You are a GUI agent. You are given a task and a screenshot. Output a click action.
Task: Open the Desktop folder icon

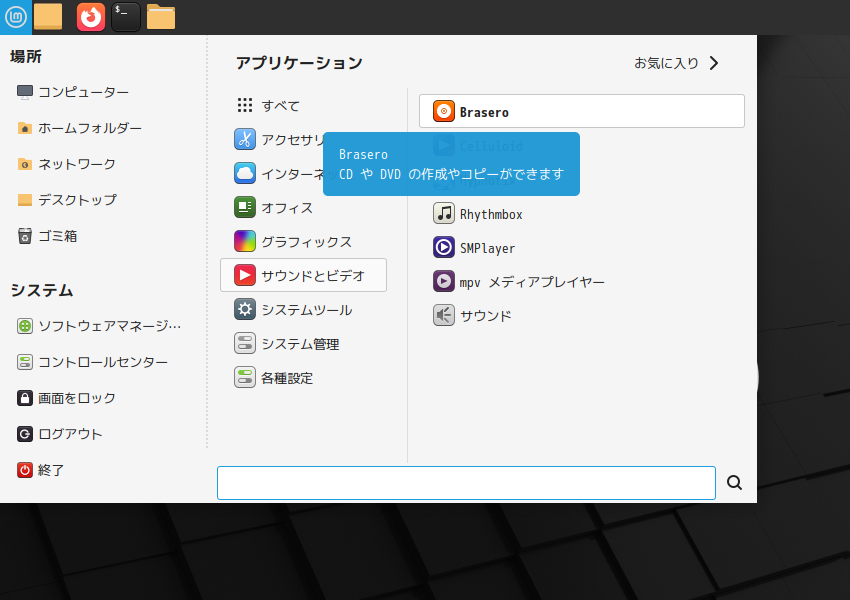(x=24, y=200)
